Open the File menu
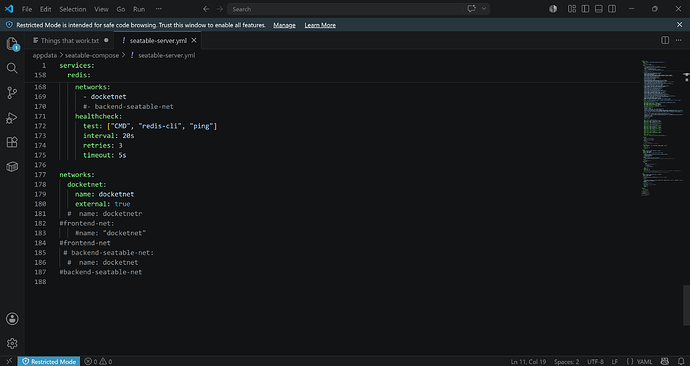 tap(26, 9)
